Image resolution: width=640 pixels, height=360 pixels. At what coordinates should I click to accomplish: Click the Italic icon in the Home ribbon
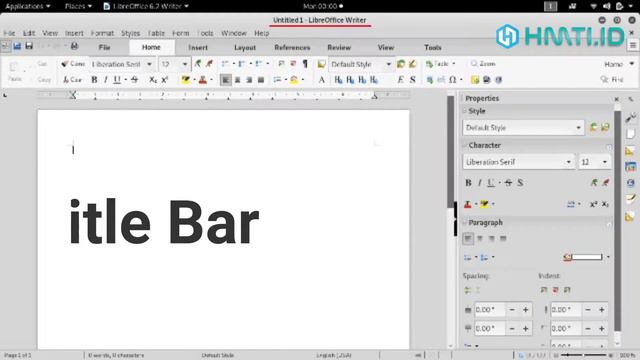[x=106, y=80]
